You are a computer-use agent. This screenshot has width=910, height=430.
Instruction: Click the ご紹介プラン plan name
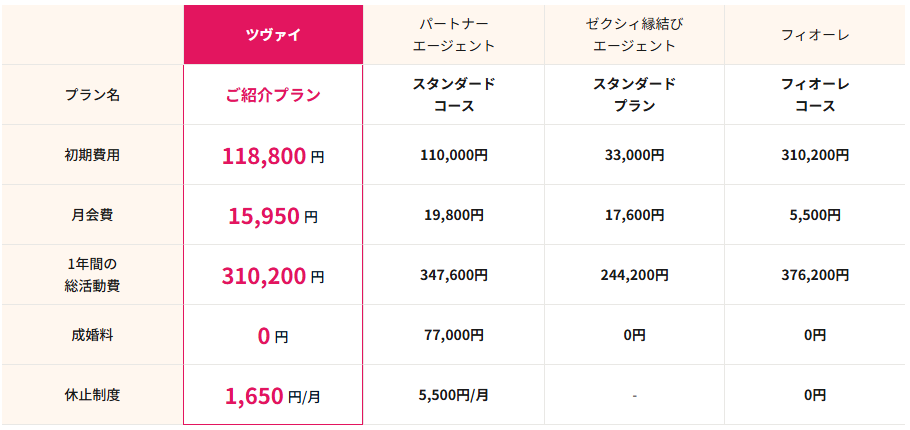(x=273, y=95)
